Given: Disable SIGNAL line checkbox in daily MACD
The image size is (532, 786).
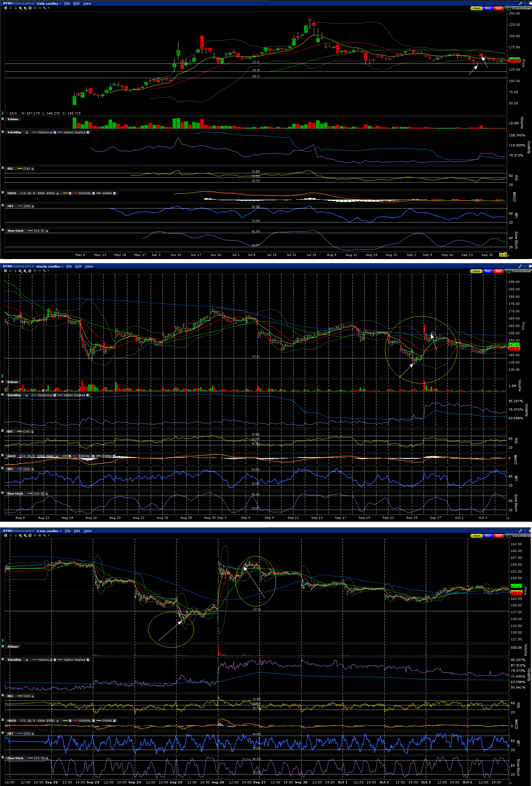Looking at the screenshot, I should (94, 193).
